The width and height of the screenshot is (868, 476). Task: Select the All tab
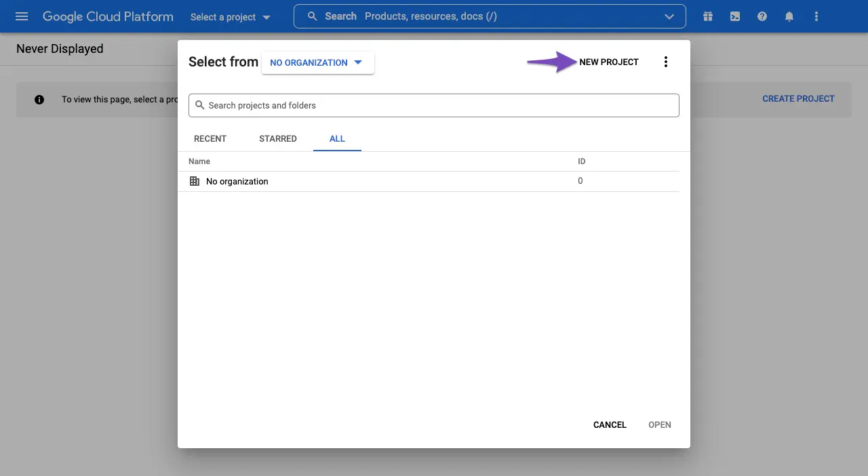click(337, 138)
